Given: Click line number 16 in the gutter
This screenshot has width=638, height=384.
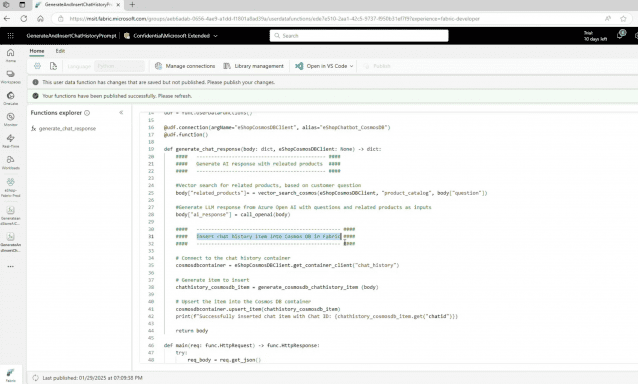Looking at the screenshot, I should click(x=151, y=127).
